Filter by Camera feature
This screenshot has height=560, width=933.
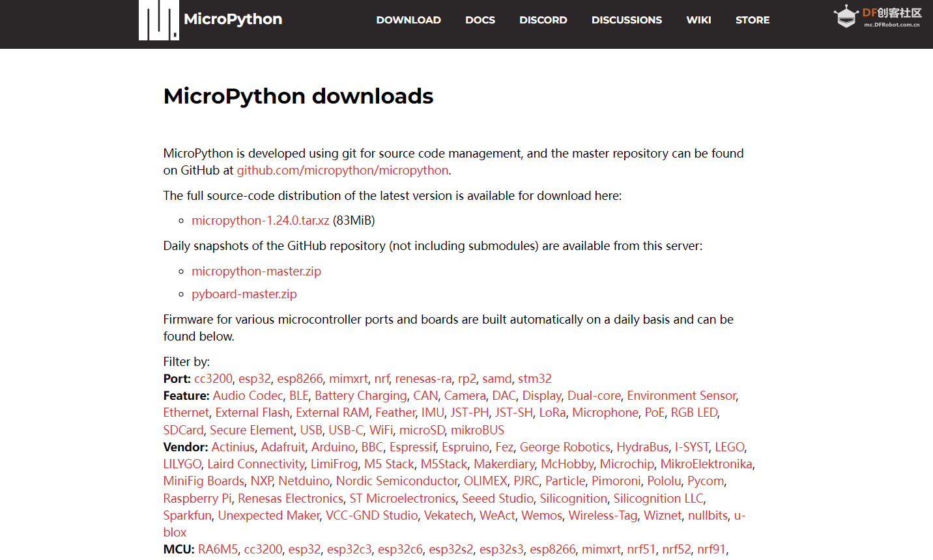(465, 396)
